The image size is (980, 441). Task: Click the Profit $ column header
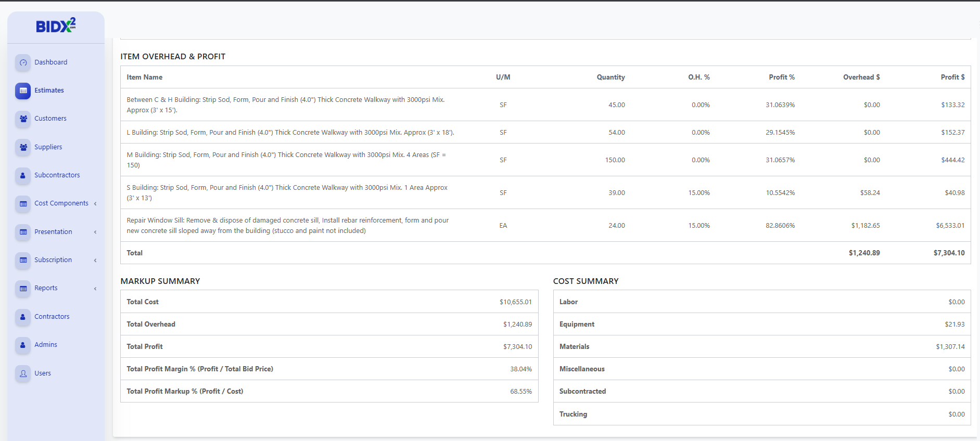[952, 77]
